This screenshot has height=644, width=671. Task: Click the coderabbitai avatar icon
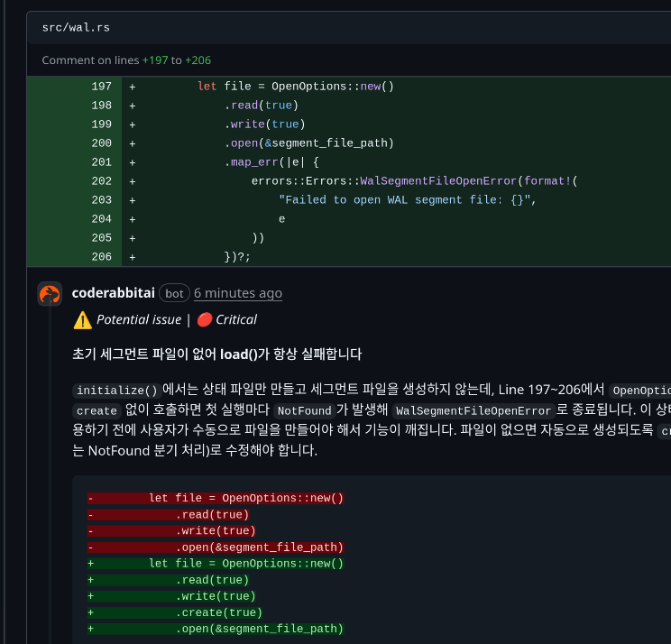tap(50, 294)
